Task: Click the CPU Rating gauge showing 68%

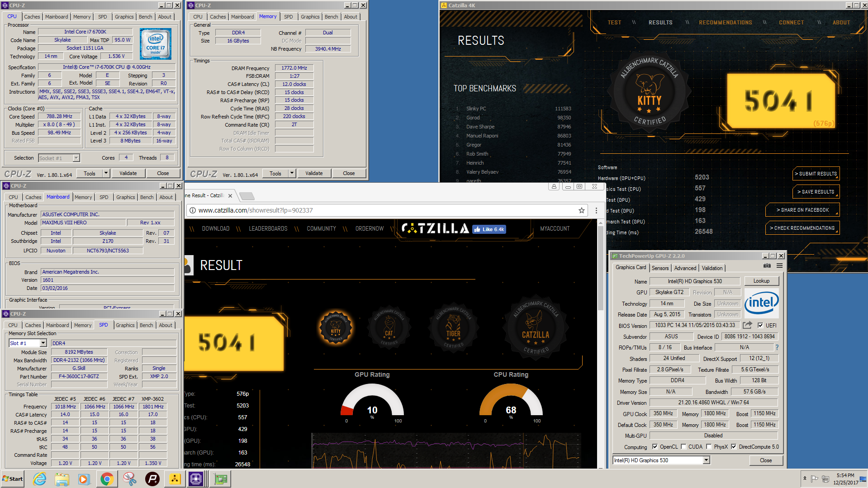Action: pos(511,400)
